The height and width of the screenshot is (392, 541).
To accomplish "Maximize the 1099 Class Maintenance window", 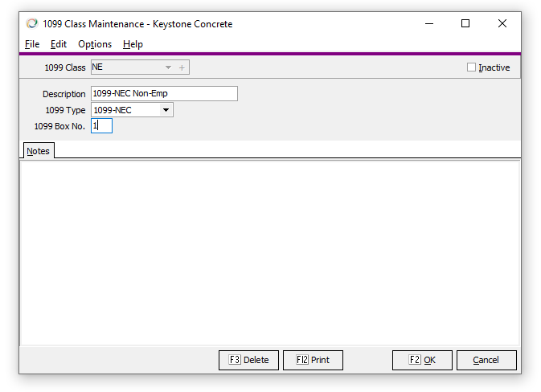I will (465, 24).
